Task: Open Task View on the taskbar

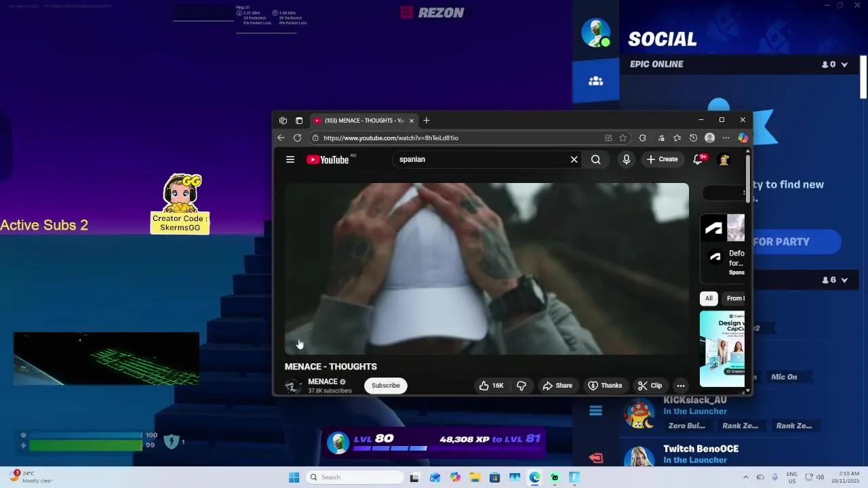Action: click(414, 477)
